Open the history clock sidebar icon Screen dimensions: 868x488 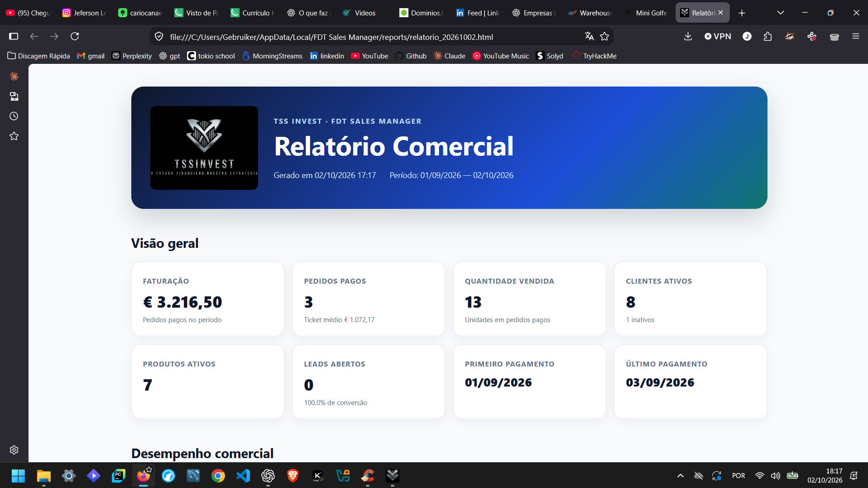pyautogui.click(x=14, y=116)
